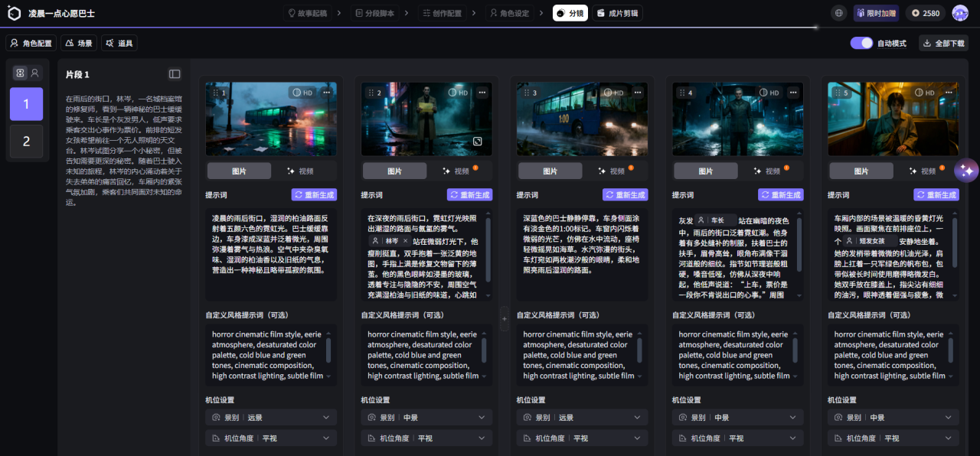Open the 景别 dropdown showing 中景 on shot 4
This screenshot has width=980, height=456.
click(x=737, y=417)
